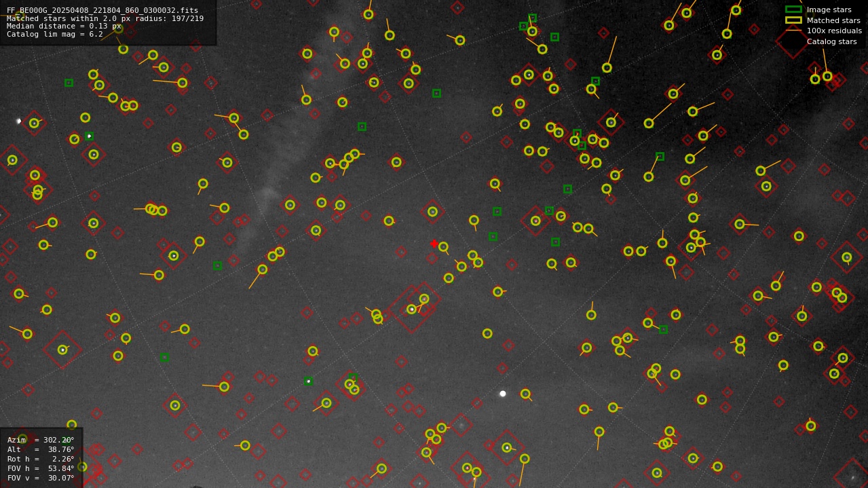Click the 'FOV v = 30.07°' readout
Screen dimensions: 868x488
[41, 478]
